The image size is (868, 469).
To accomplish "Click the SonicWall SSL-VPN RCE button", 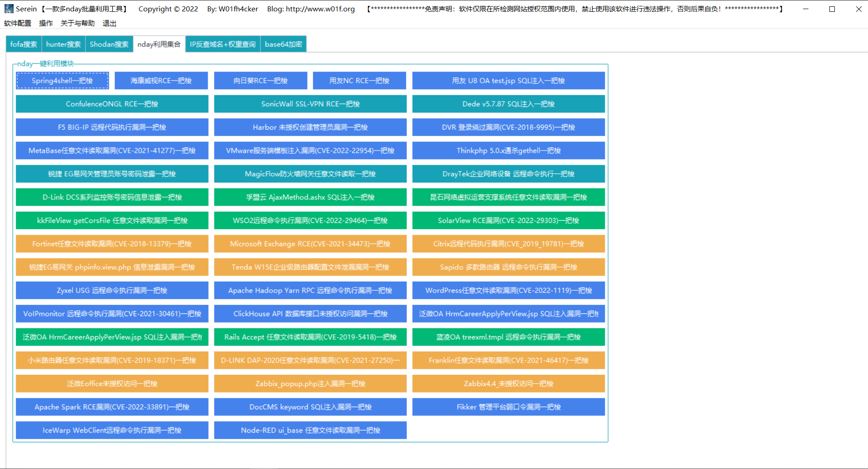I will pos(310,104).
